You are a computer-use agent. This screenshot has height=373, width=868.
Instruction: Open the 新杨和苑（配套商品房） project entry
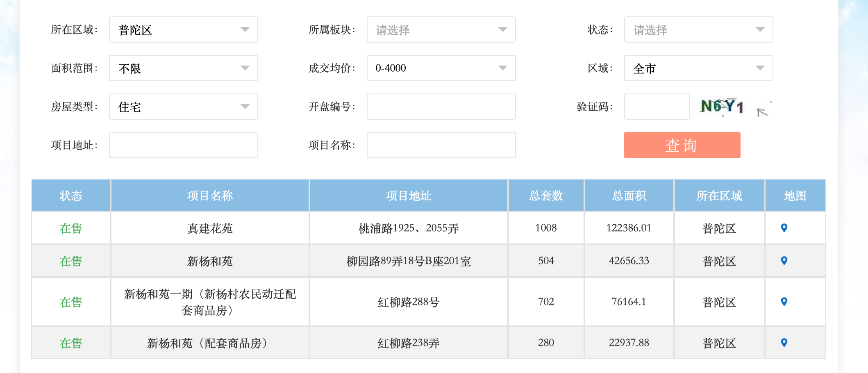pos(209,343)
